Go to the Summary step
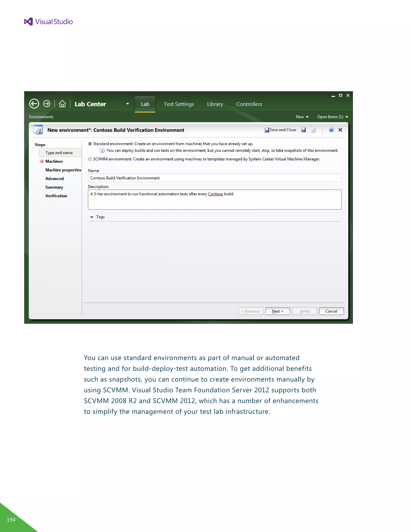Viewport: 411px width, 532px height. (54, 187)
